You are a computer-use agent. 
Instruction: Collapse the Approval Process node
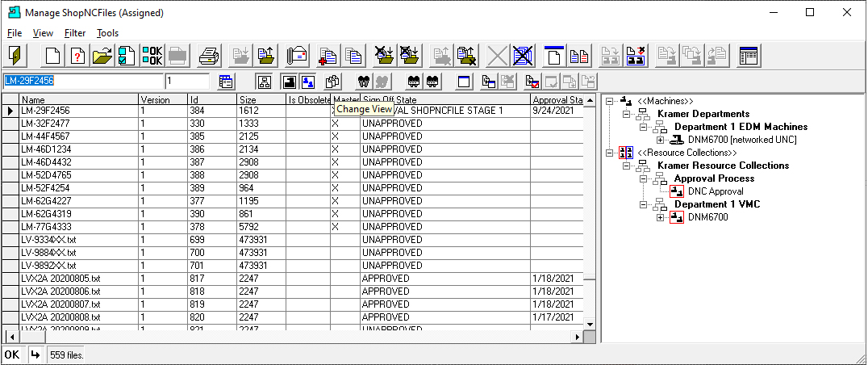click(643, 178)
